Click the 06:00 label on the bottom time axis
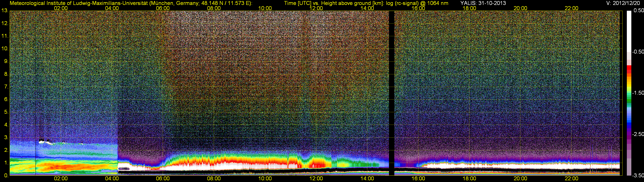 pos(163,179)
